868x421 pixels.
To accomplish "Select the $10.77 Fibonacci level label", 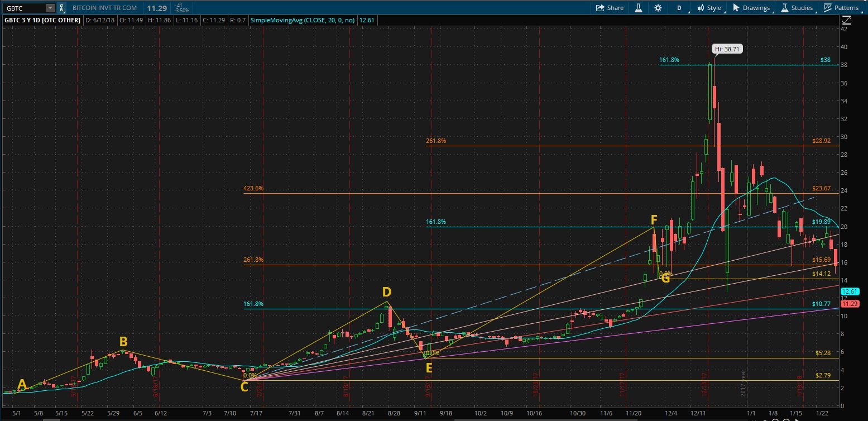I will (x=822, y=304).
